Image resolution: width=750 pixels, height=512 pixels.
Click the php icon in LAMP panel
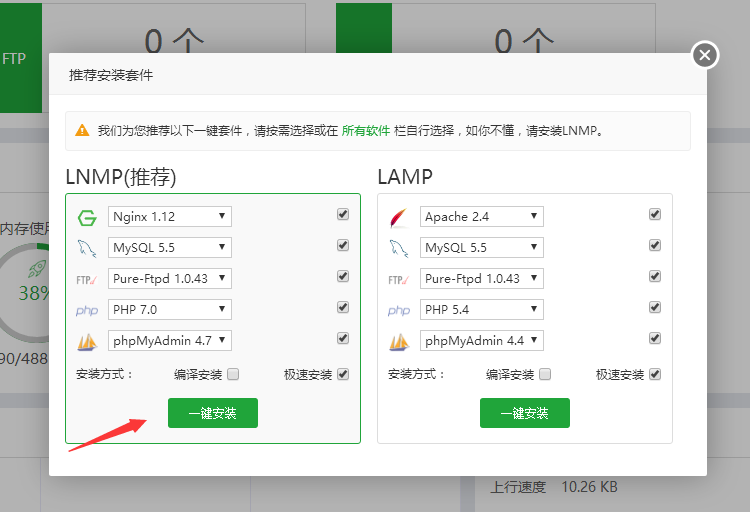click(x=398, y=311)
